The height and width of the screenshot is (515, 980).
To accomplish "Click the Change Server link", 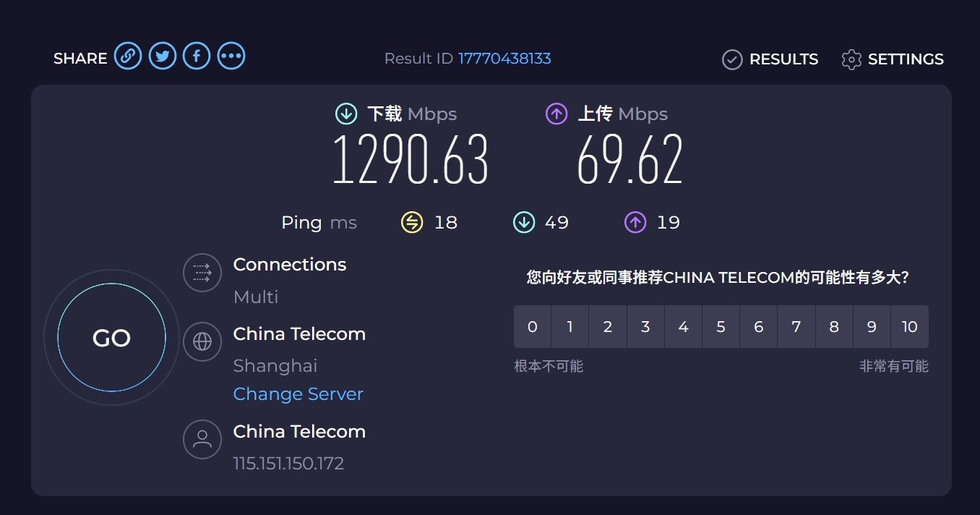I will coord(298,394).
